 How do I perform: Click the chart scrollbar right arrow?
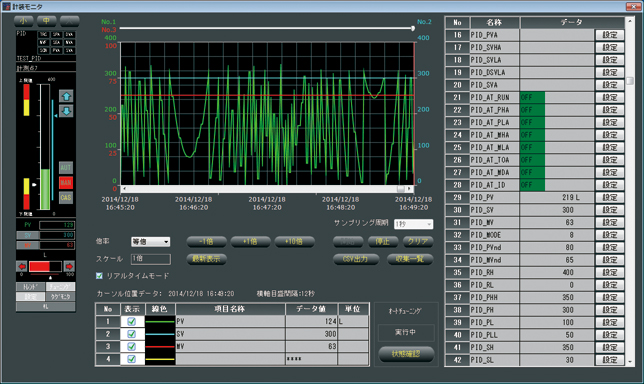(409, 189)
